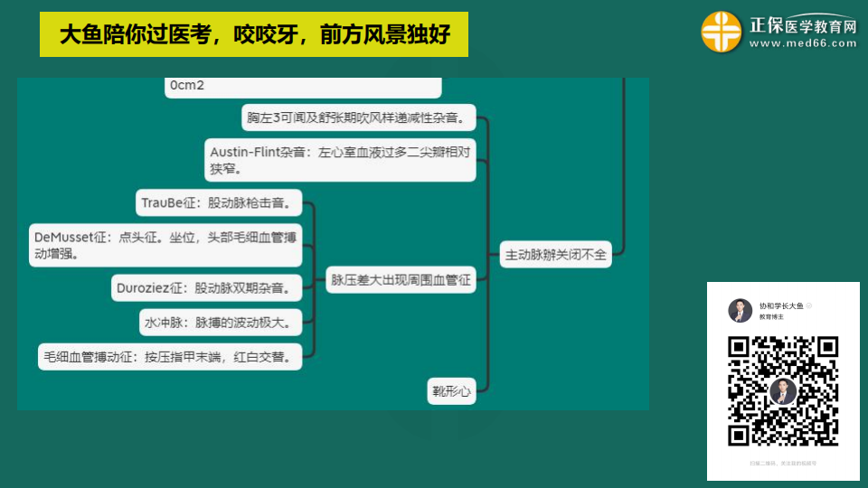
Task: Click the yellow 大鱼陪你过医考 banner
Action: [x=254, y=35]
